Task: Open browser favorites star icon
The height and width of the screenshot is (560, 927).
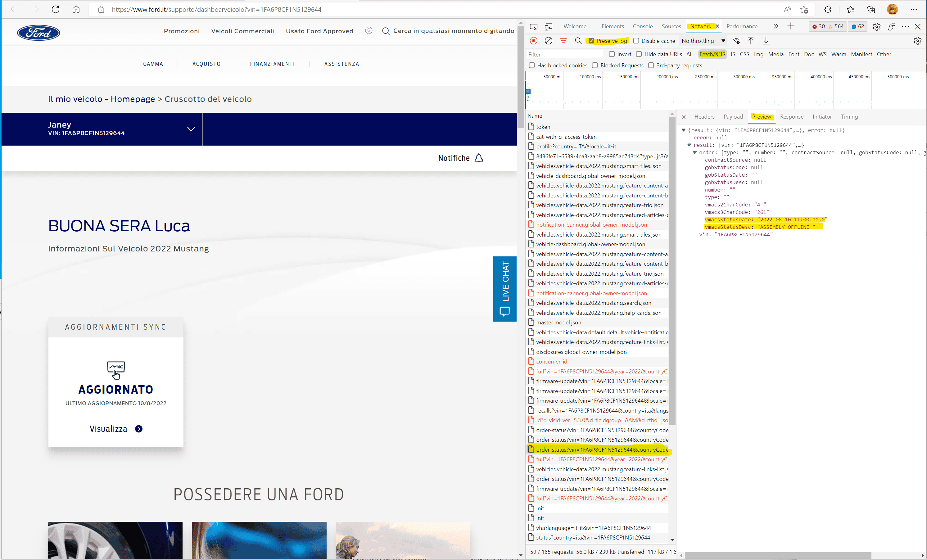Action: click(x=850, y=9)
